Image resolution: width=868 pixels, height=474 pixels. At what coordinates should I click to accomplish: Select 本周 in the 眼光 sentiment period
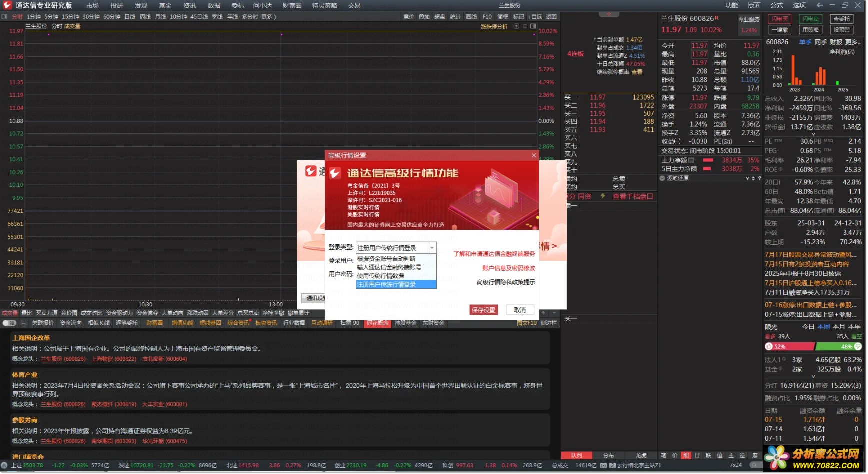824,327
